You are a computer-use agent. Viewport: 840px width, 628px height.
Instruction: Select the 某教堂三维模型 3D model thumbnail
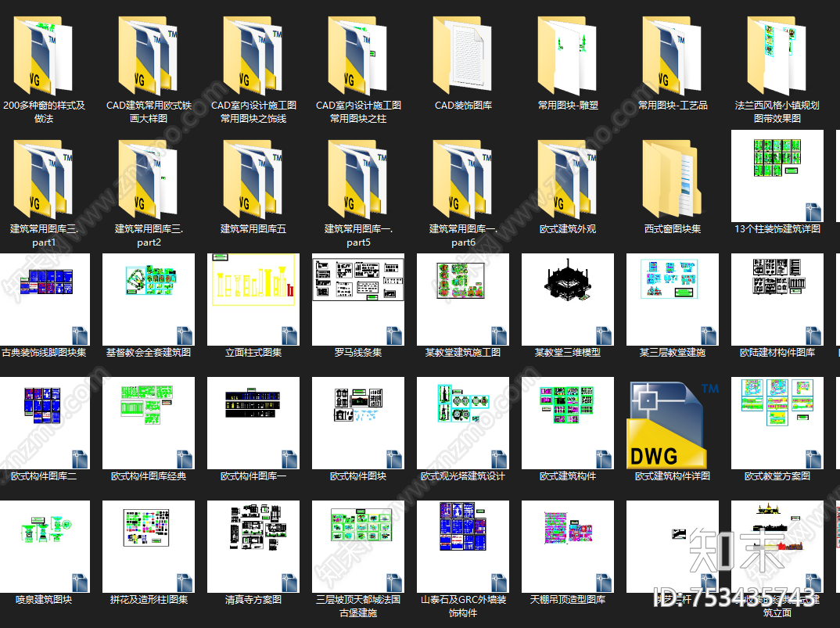point(568,300)
